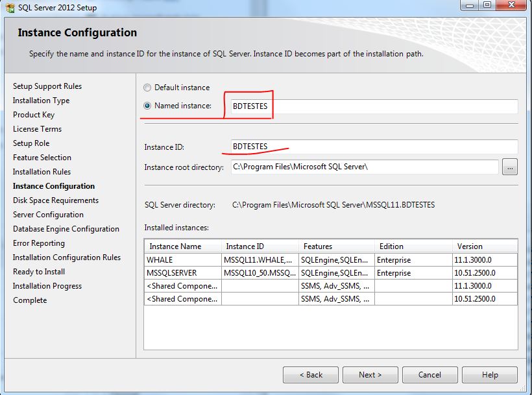Image resolution: width=532 pixels, height=395 pixels.
Task: Select the Default instance radio button
Action: tap(147, 88)
